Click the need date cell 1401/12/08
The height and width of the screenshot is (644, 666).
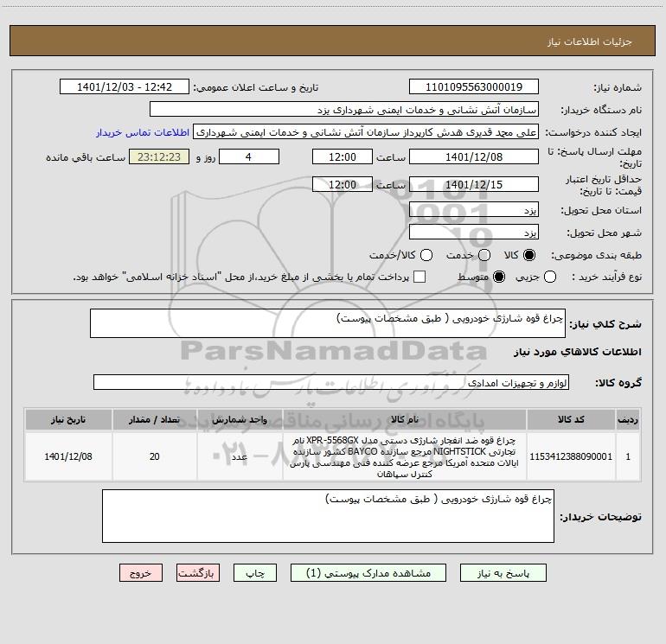click(68, 456)
